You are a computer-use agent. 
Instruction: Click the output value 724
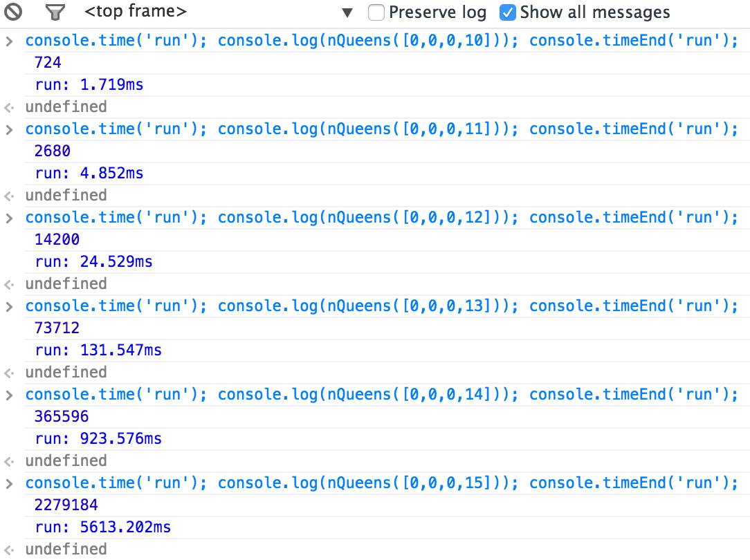(48, 63)
